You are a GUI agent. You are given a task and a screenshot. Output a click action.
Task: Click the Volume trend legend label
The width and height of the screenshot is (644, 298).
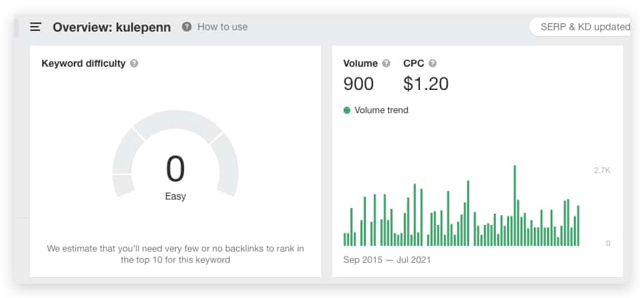coord(381,110)
